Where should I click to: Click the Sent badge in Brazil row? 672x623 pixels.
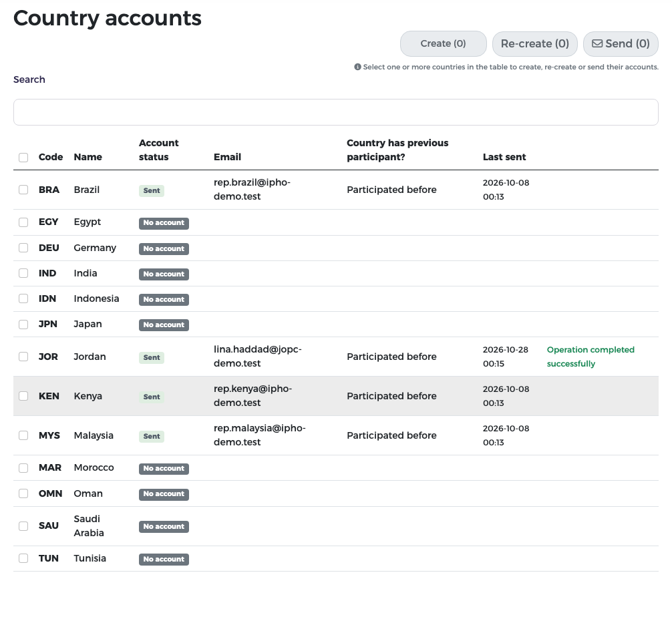tap(152, 191)
